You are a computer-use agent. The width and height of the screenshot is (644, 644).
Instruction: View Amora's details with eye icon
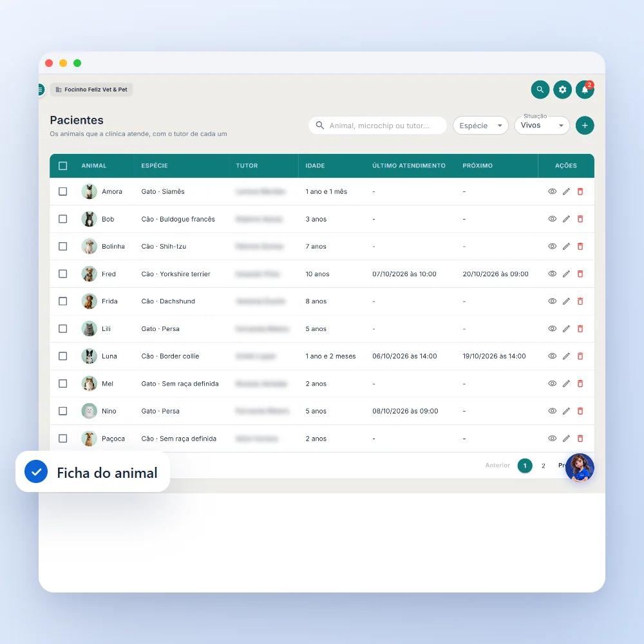pyautogui.click(x=553, y=191)
